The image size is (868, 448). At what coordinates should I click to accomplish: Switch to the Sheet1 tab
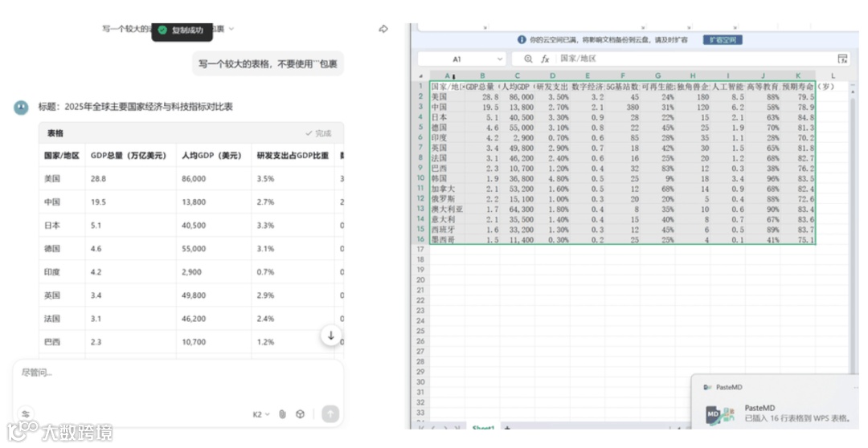[x=483, y=428]
